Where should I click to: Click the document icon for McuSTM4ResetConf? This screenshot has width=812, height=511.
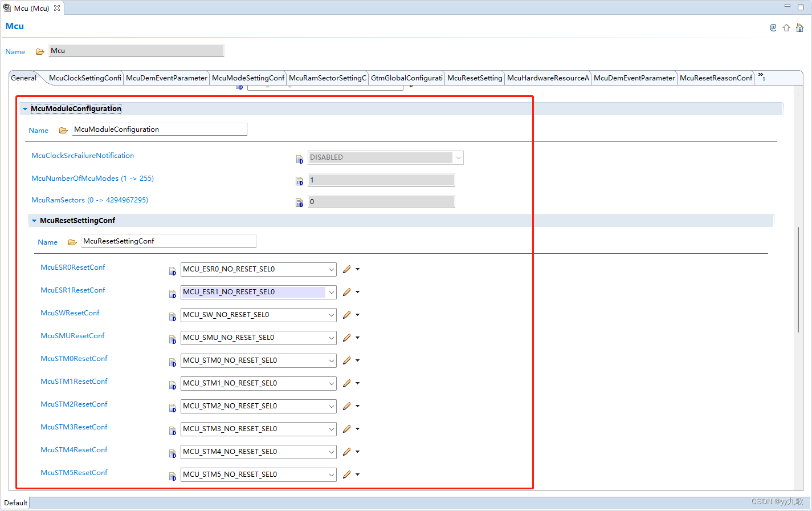click(172, 454)
